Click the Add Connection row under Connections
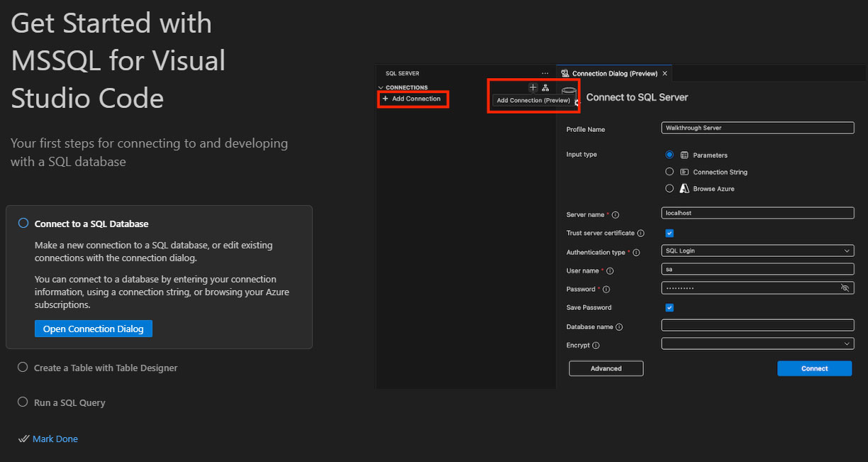868x462 pixels. [x=413, y=99]
